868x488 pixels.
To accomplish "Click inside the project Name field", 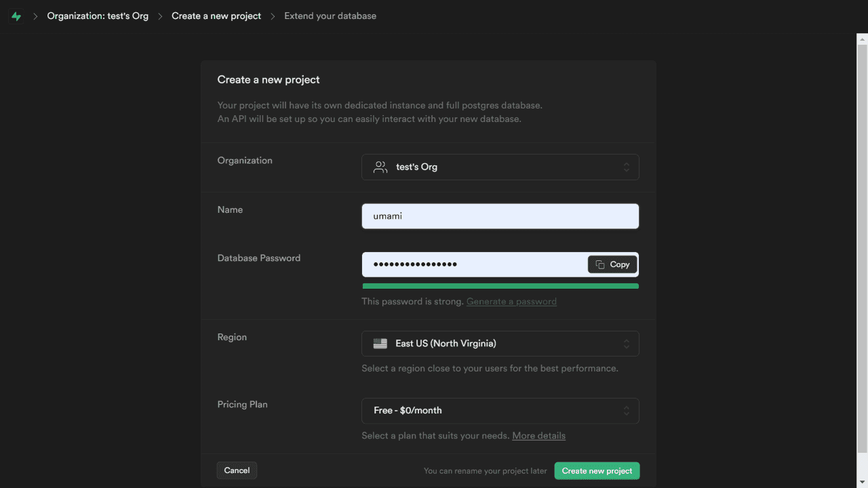I will pos(500,216).
